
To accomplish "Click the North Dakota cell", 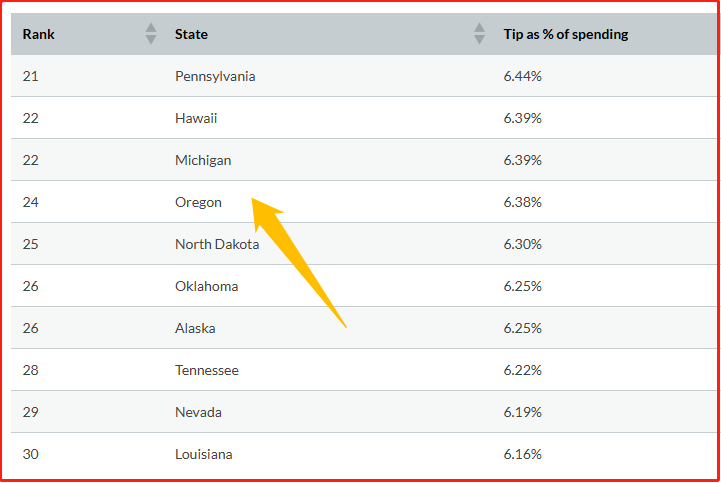I will coord(217,244).
